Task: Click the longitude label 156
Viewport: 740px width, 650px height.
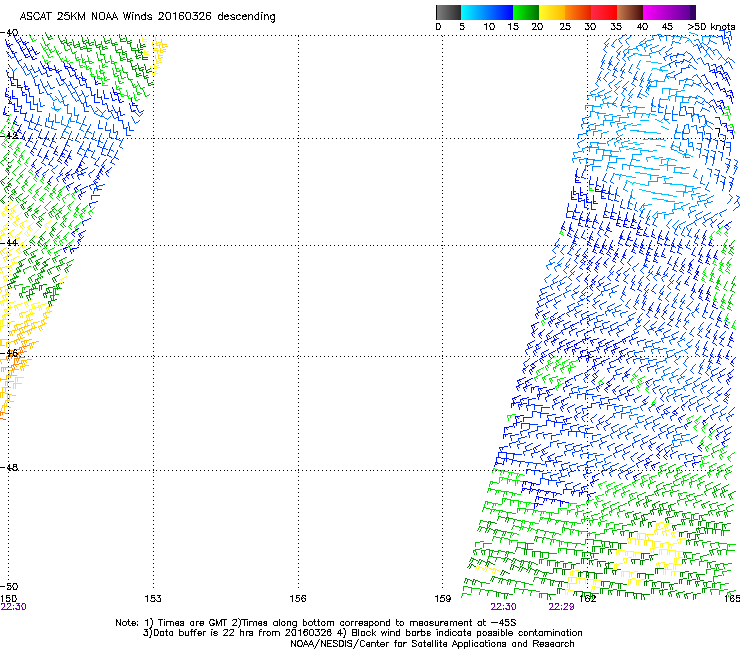Action: [x=298, y=599]
